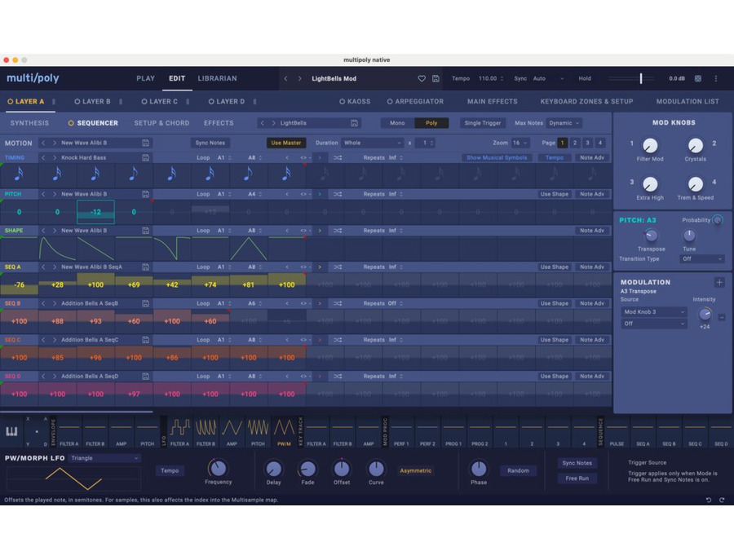Viewport: 734px width, 560px height.
Task: Select the -12 pitch step
Action: pos(95,212)
